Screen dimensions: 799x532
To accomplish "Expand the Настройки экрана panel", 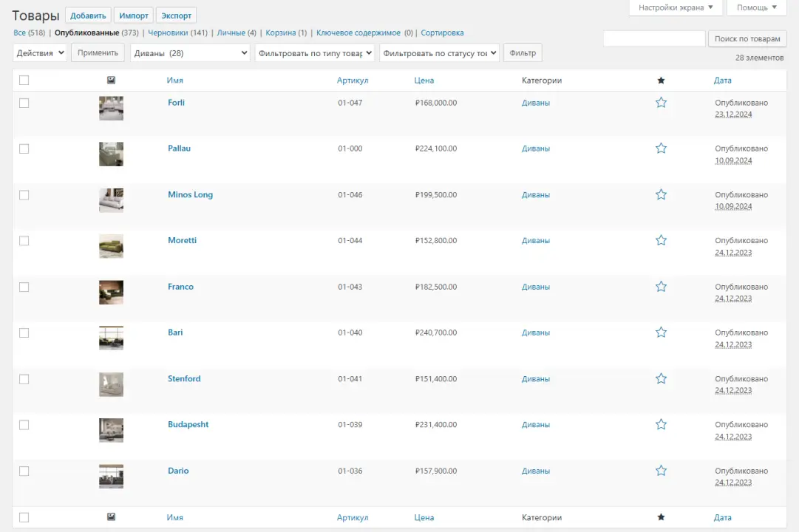I will 676,7.
